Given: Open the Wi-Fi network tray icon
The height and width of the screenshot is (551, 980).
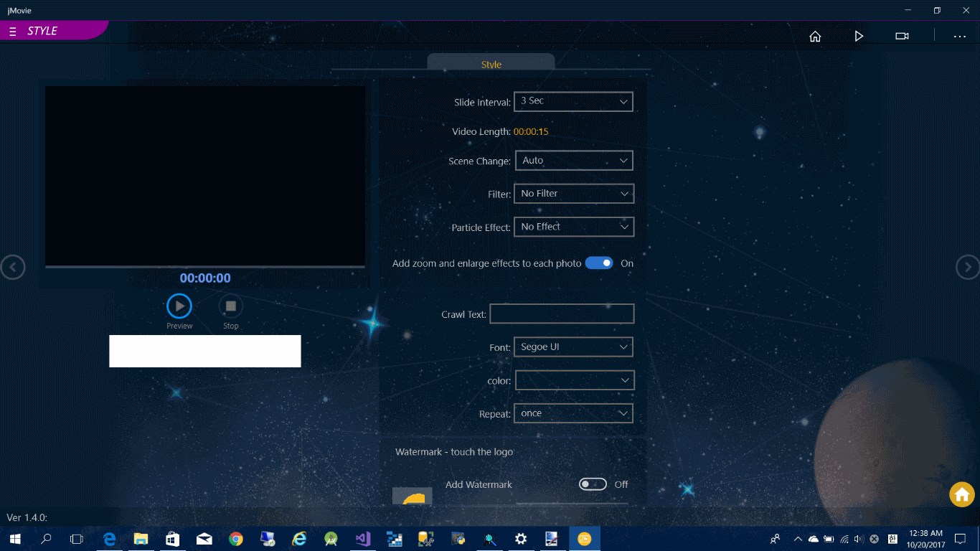Looking at the screenshot, I should tap(844, 539).
